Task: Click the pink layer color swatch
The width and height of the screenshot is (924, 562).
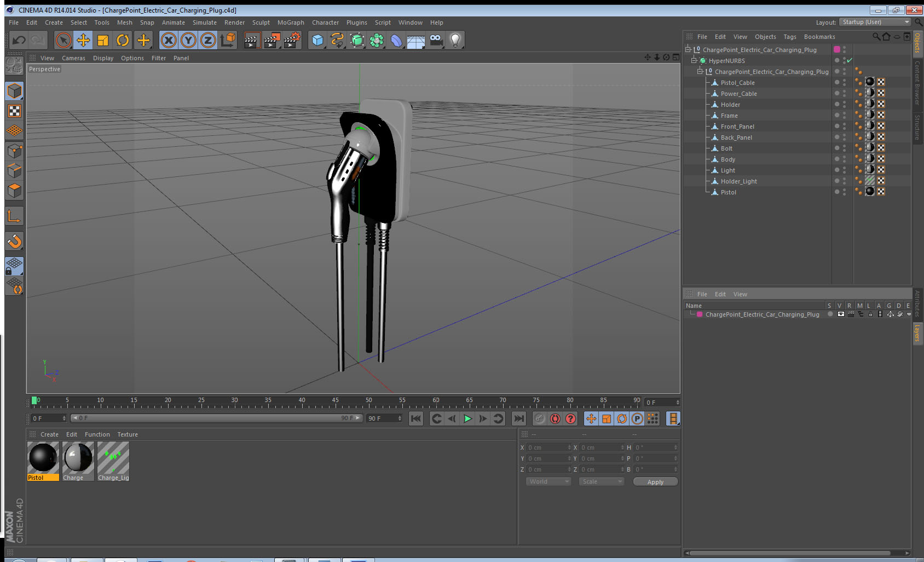Action: coord(837,49)
